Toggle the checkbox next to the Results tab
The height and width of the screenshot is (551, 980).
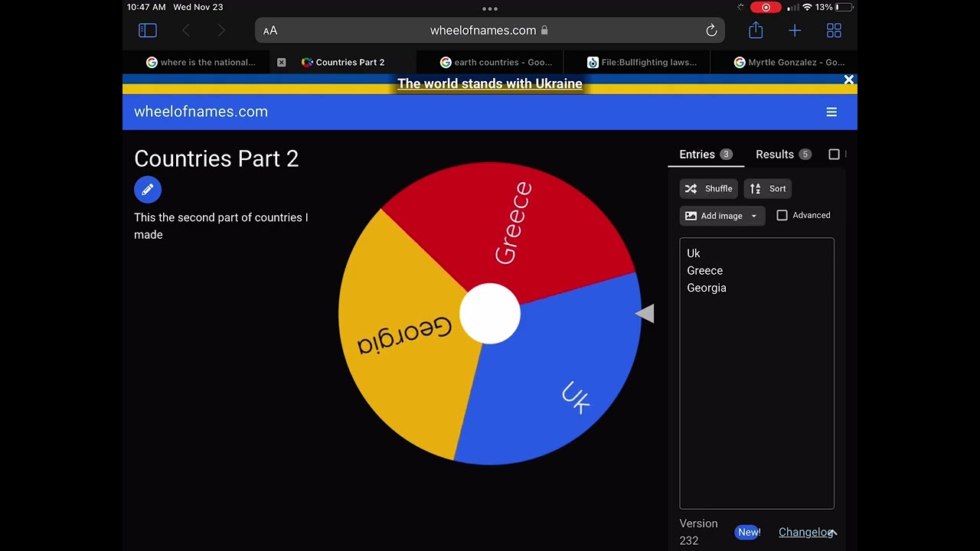[x=835, y=155]
